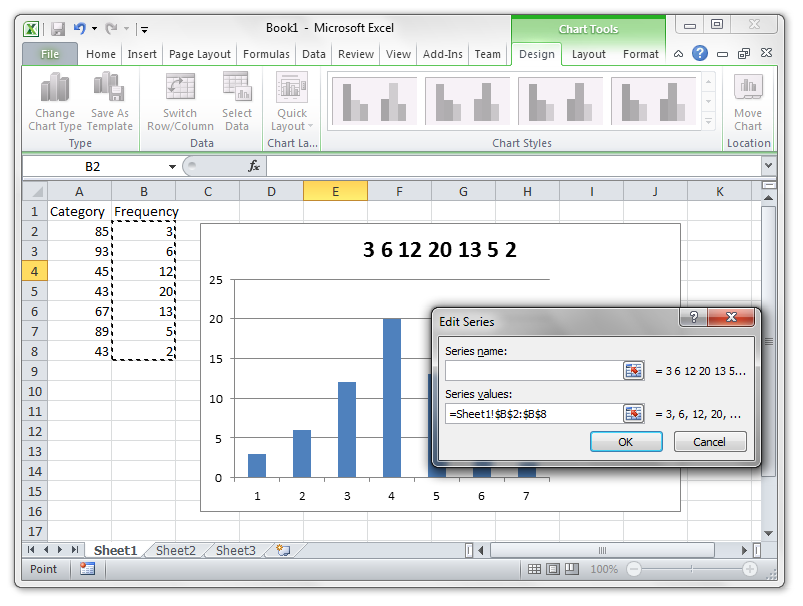Select the Sheet3 worksheet tab

point(236,550)
